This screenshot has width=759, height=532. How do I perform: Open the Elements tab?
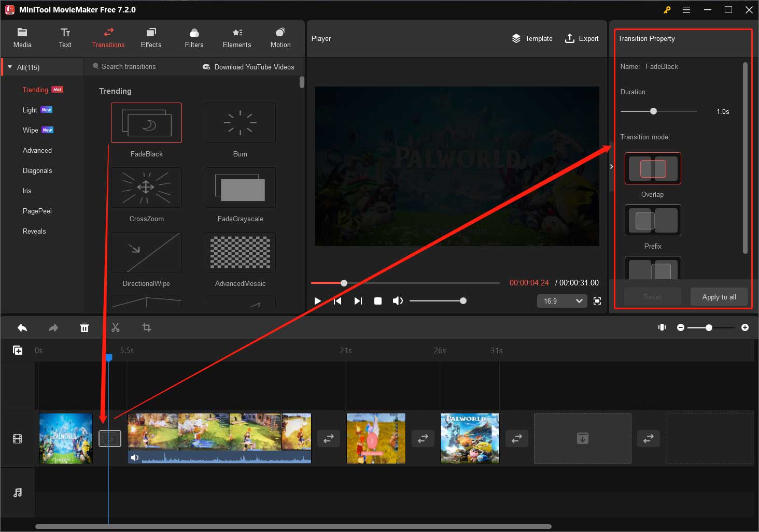point(237,38)
